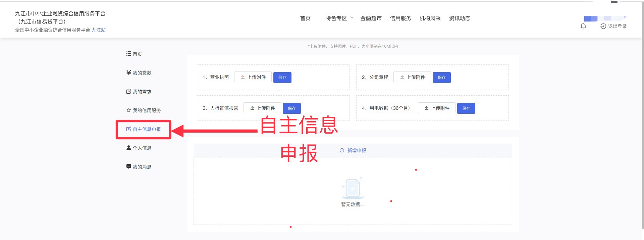Open 我的贷款 in the sidebar
644x240 pixels.
tap(139, 73)
